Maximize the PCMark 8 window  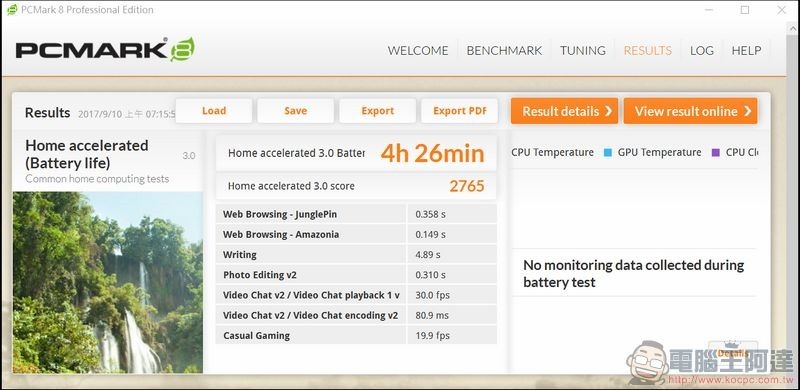pos(745,10)
